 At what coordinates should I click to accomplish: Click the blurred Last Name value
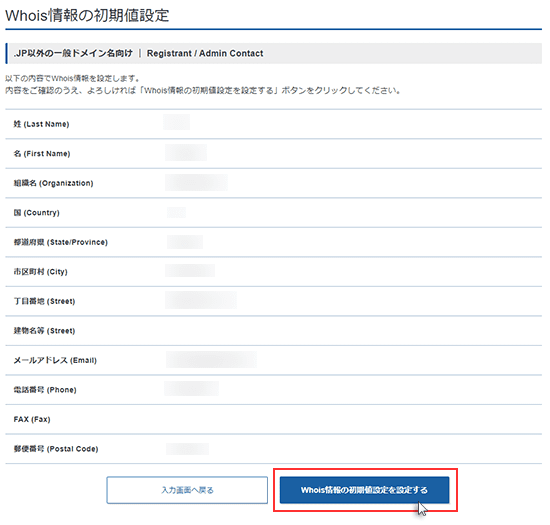coord(177,122)
